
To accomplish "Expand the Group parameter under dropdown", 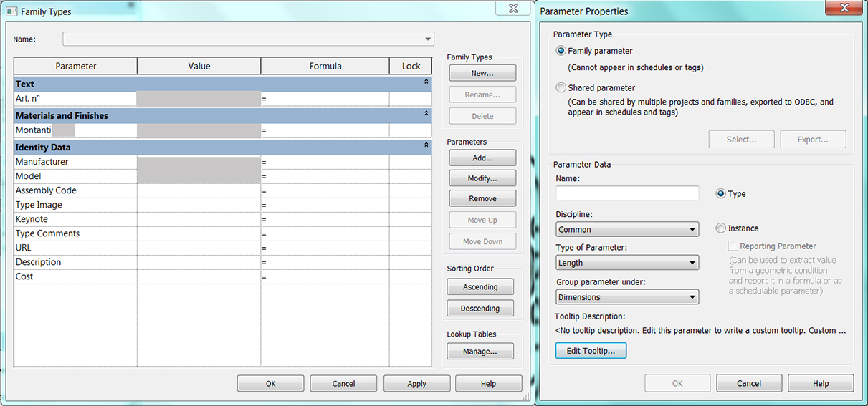I will tap(627, 297).
